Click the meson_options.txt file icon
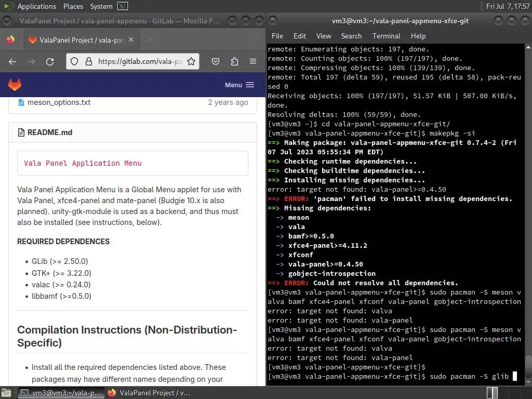 [21, 102]
